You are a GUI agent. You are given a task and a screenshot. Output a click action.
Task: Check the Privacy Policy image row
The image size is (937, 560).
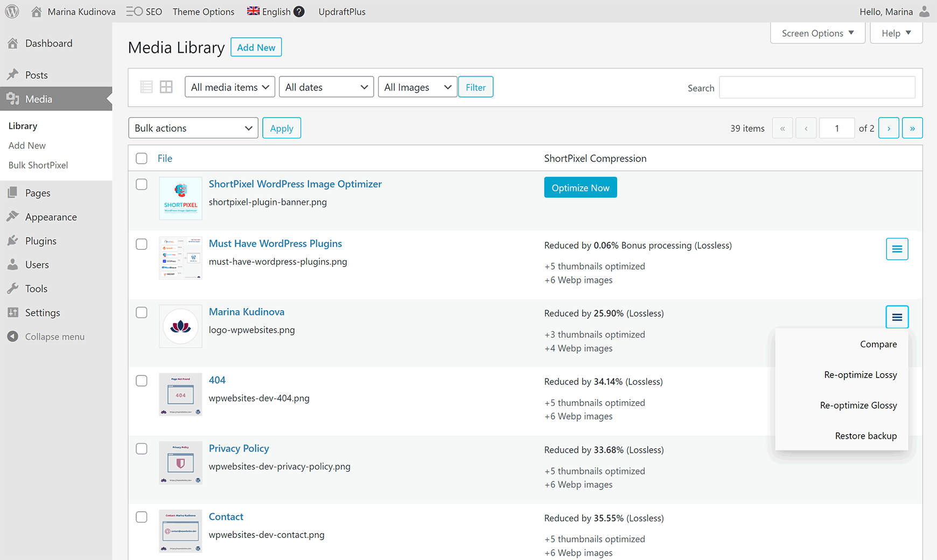tap(142, 449)
